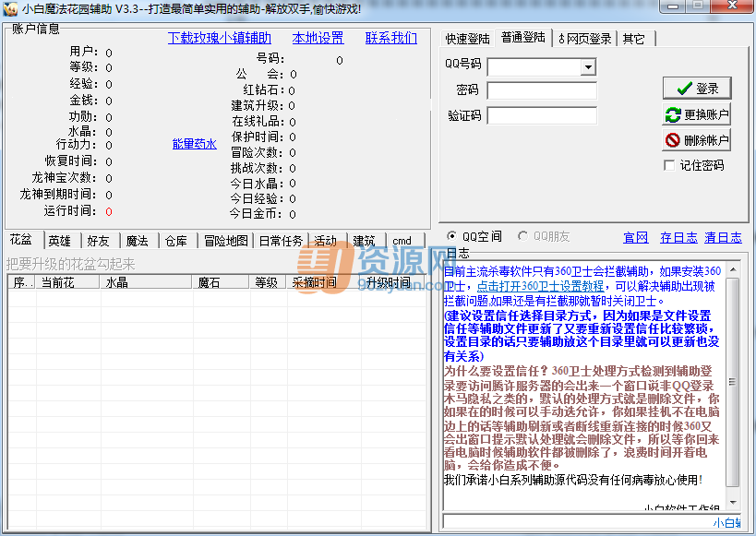Click the 升级时间 column header
The image size is (756, 536).
(x=393, y=282)
